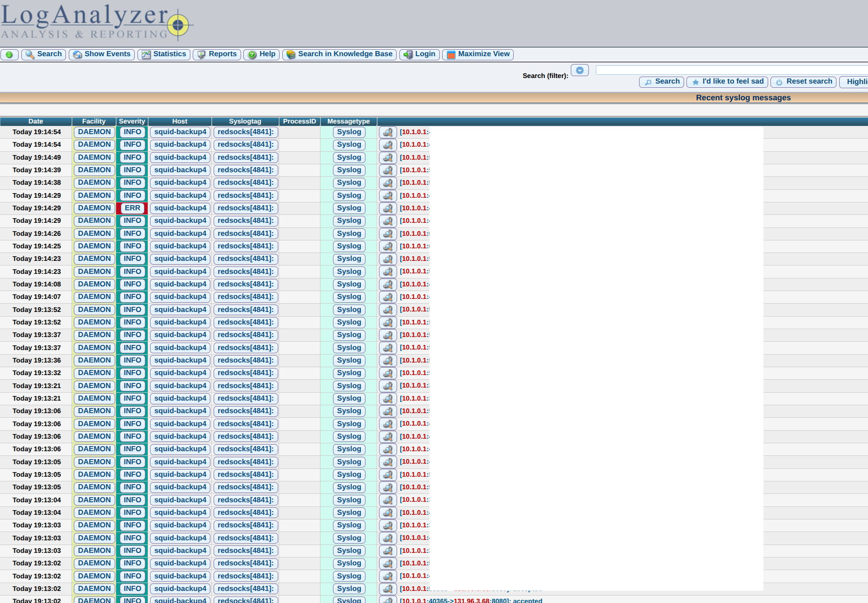Sort by the Host column header
Image resolution: width=868 pixels, height=603 pixels.
180,121
